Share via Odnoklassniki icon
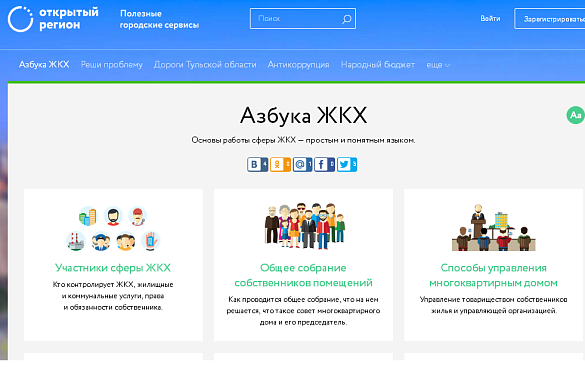This screenshot has height=374, width=585. [x=280, y=164]
